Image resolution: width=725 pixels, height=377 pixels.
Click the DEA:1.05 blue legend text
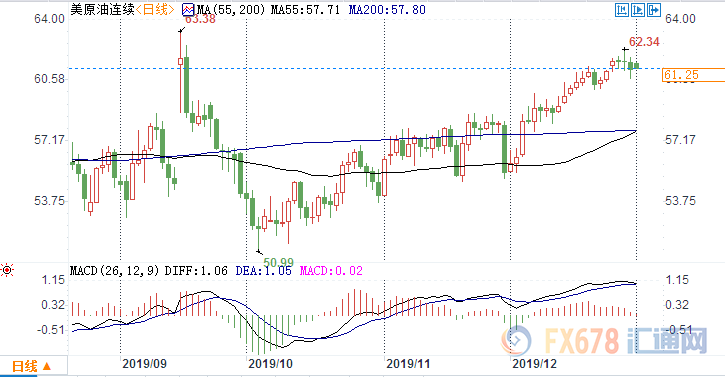264,271
